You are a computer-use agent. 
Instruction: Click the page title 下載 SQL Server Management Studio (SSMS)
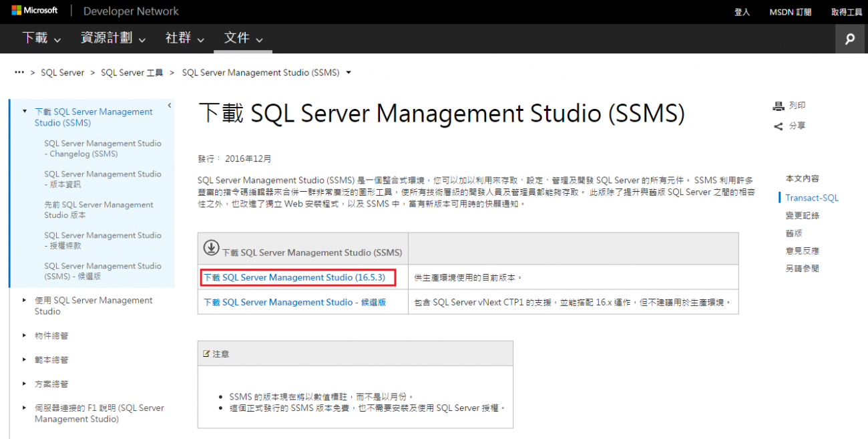click(442, 114)
